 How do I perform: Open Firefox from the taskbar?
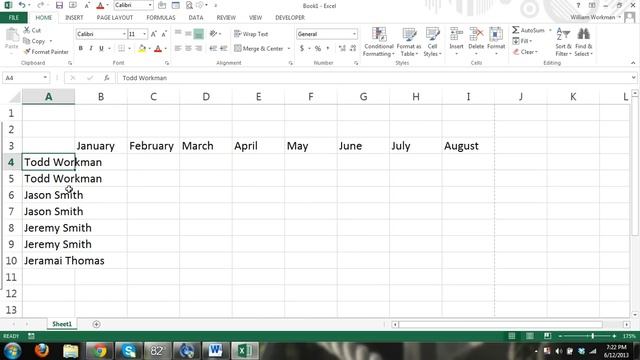(x=41, y=351)
